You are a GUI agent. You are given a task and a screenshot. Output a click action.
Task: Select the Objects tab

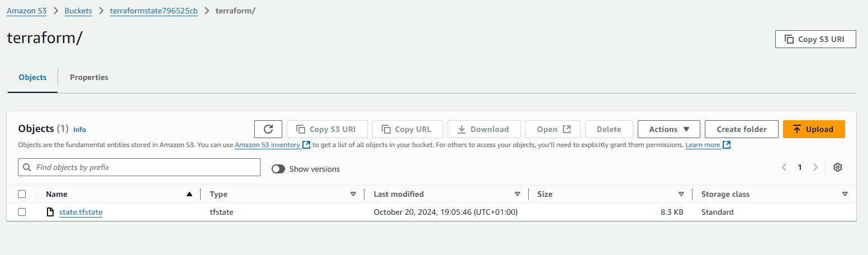click(x=32, y=77)
